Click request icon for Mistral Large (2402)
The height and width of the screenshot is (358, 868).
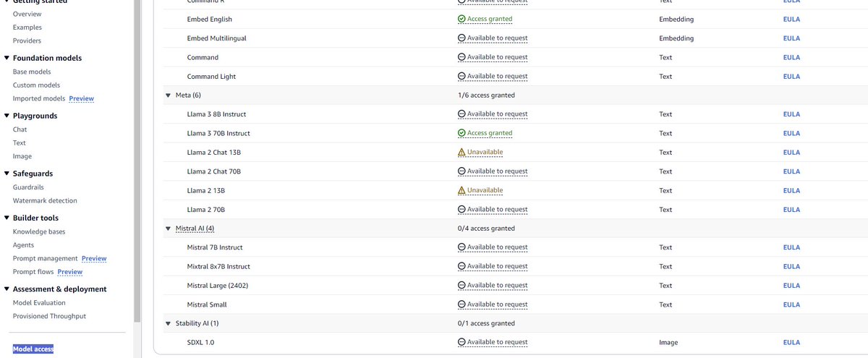coord(461,286)
